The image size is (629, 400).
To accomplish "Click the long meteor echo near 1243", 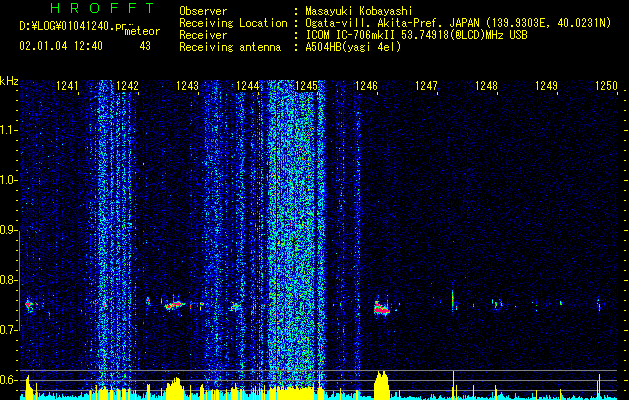I will pyautogui.click(x=175, y=305).
